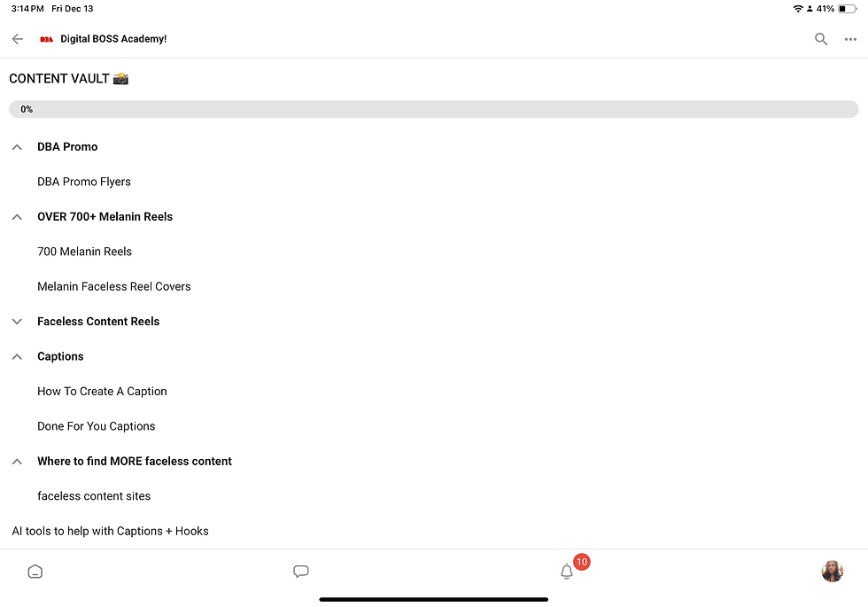
Task: Tap the 3:14 PM clock
Action: [x=27, y=8]
